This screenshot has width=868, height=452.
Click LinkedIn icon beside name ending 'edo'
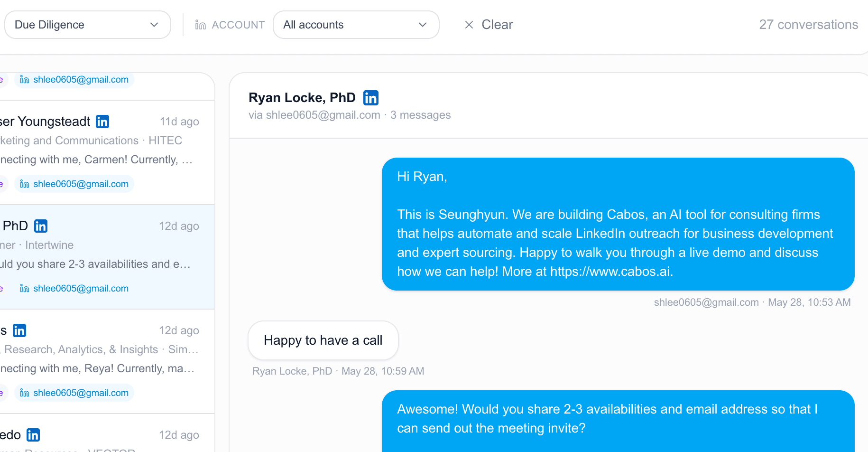click(33, 435)
